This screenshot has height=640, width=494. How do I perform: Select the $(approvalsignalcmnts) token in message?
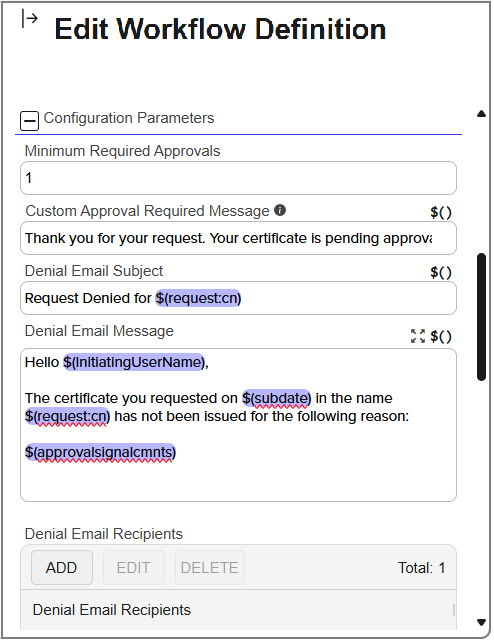point(100,452)
